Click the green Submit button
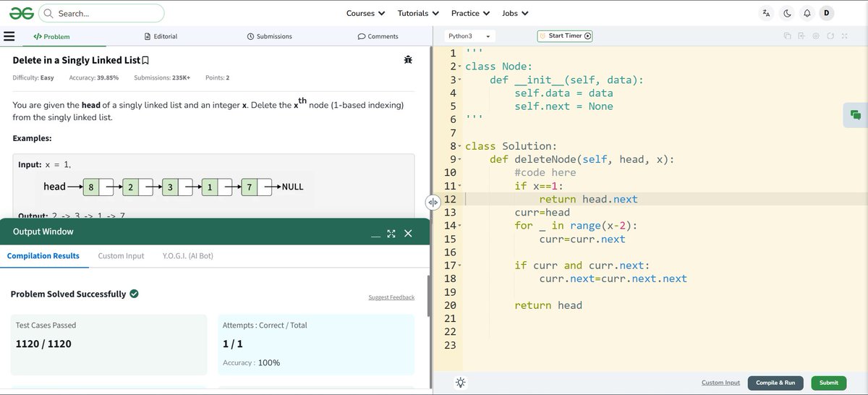Image resolution: width=868 pixels, height=395 pixels. tap(829, 383)
